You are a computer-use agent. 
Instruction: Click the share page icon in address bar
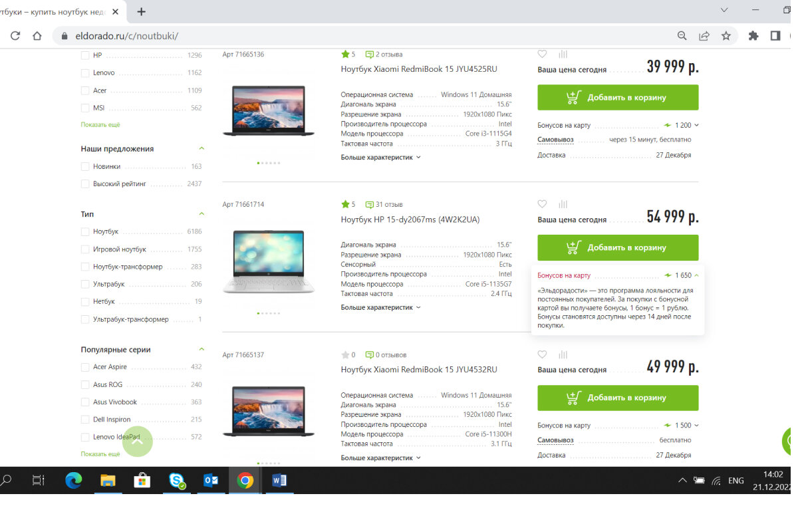tap(704, 36)
